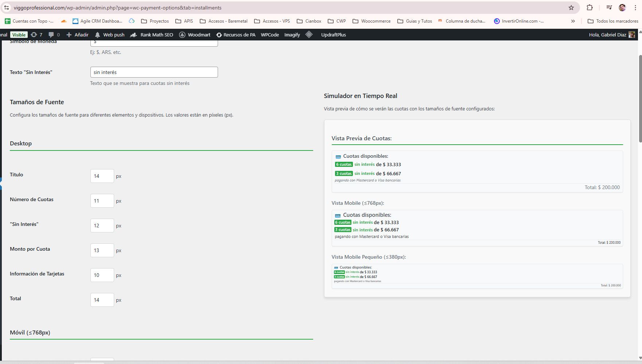Open the Chrome three-dot menu
Viewport: 642px width, 364px height.
coord(635,8)
